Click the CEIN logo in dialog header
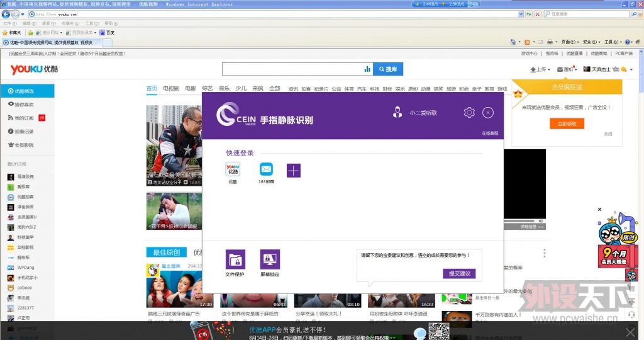The width and height of the screenshot is (644, 340). click(236, 115)
